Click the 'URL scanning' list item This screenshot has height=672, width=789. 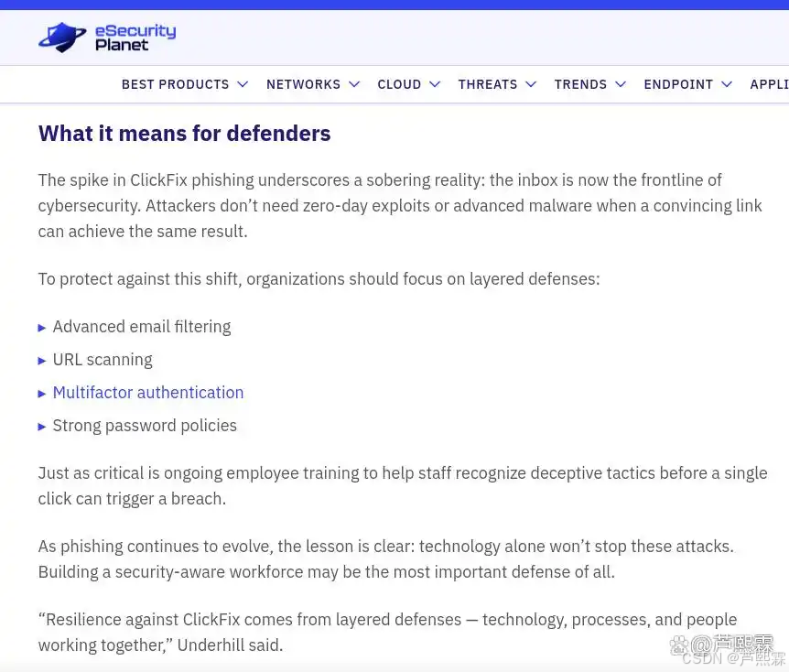[x=103, y=360]
